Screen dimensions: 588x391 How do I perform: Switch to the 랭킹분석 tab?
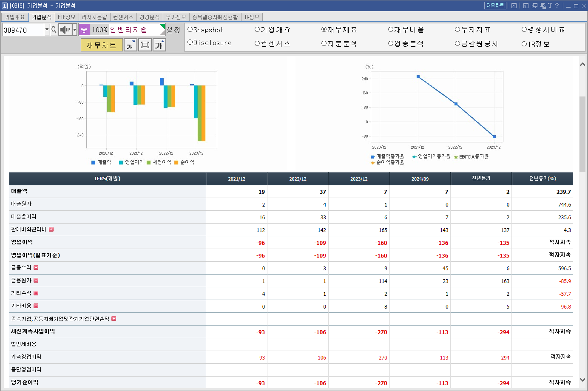150,17
